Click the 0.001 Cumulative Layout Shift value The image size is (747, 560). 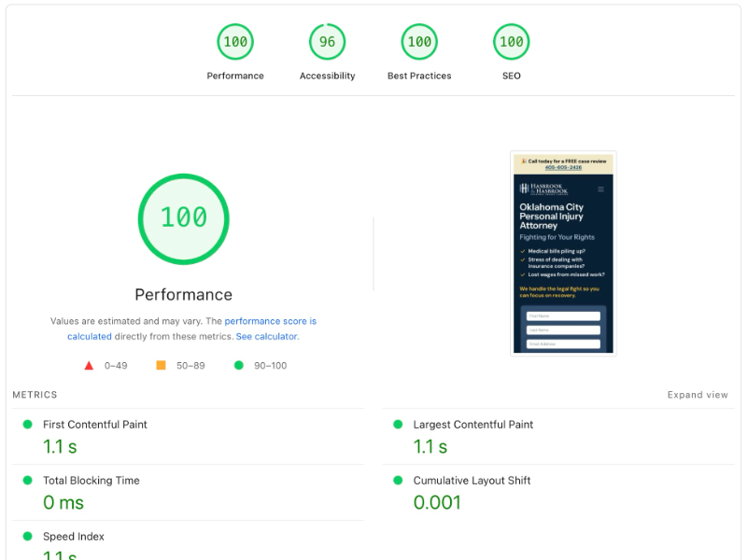point(437,503)
